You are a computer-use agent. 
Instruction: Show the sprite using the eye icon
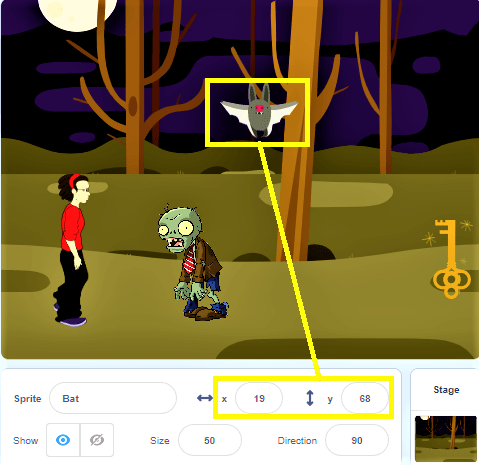click(63, 440)
